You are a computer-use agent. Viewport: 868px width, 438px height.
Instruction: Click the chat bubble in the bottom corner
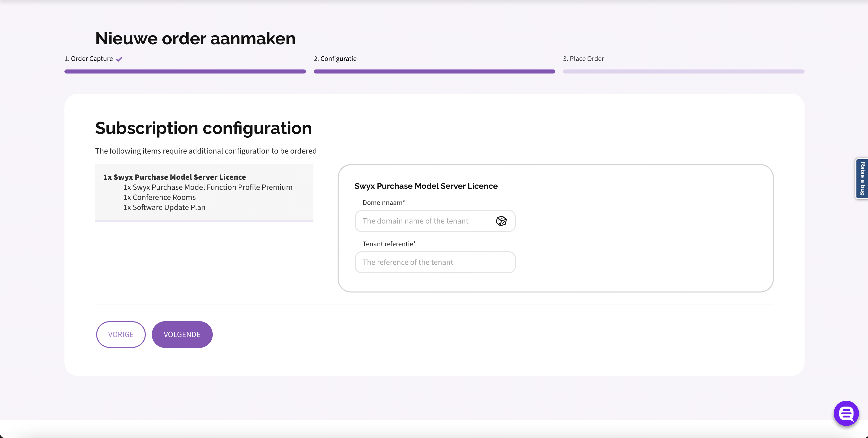tap(846, 413)
